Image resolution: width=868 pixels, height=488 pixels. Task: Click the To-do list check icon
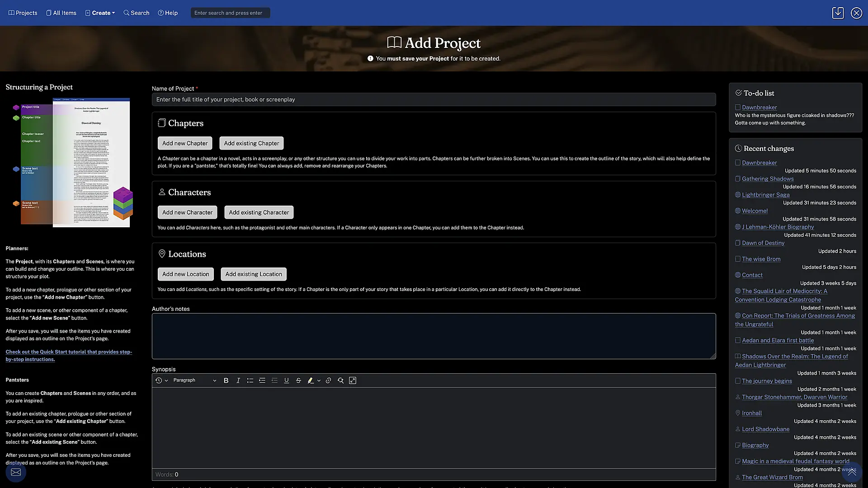(x=739, y=93)
